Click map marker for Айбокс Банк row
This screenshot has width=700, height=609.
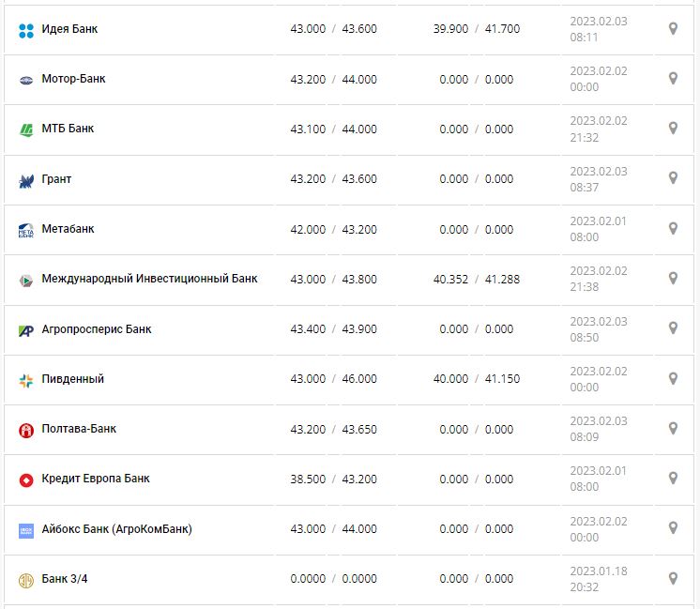(x=673, y=529)
